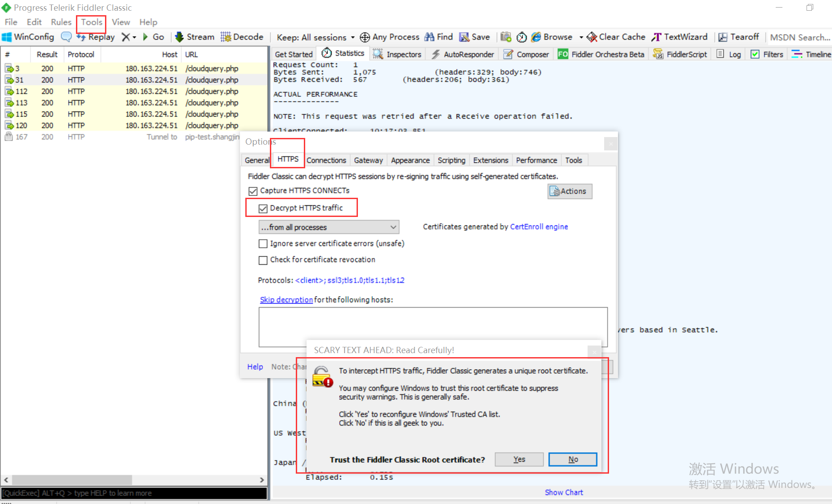
Task: Open the AutoResponder tab
Action: (x=462, y=54)
